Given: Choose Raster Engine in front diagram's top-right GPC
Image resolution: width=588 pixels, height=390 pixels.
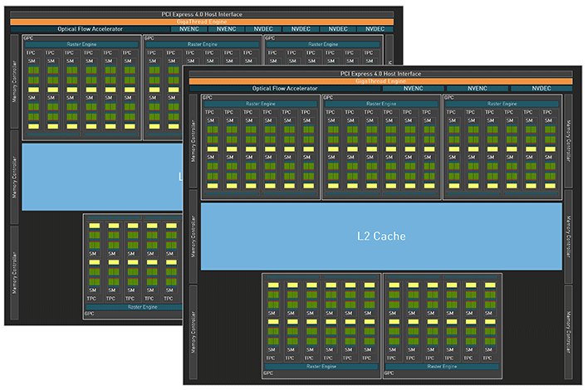Looking at the screenshot, I should (502, 104).
